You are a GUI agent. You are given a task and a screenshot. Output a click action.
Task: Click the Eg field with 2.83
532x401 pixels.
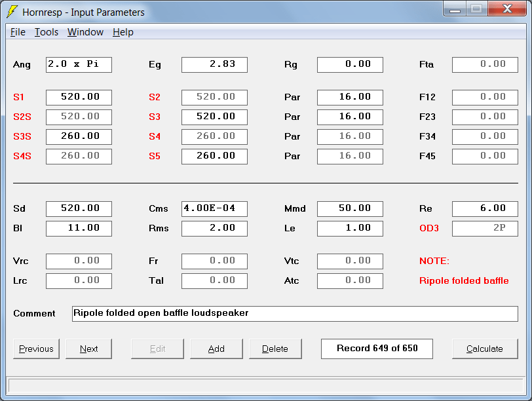(214, 65)
